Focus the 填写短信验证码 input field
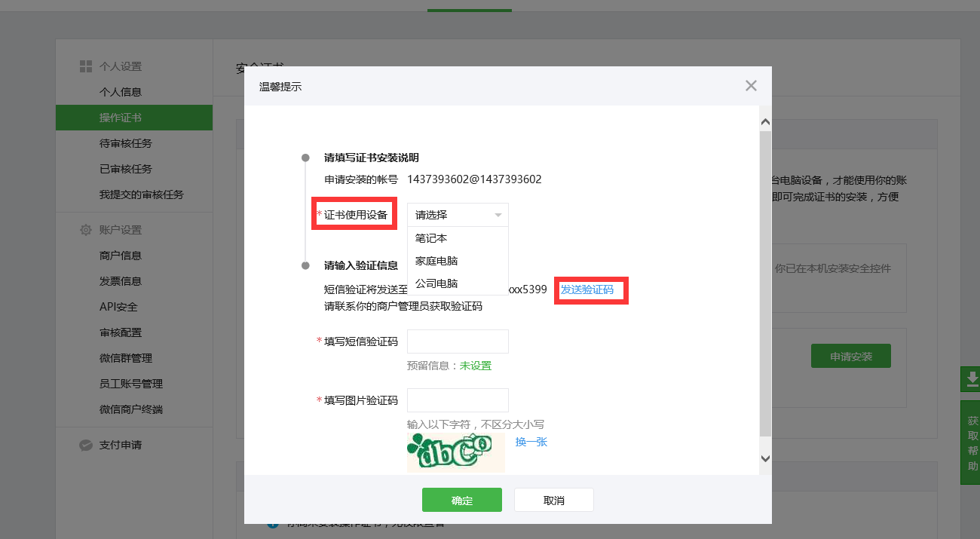Screen dimensions: 980x539 point(458,341)
